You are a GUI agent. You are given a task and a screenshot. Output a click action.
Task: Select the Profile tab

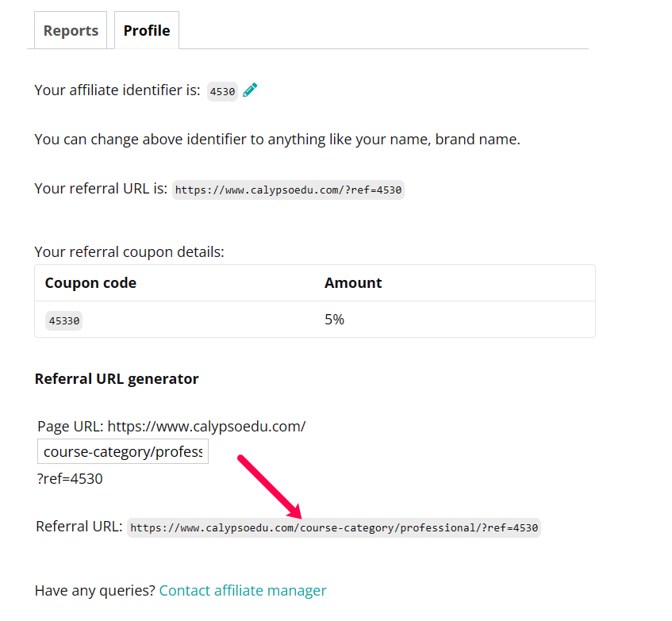coord(147,31)
